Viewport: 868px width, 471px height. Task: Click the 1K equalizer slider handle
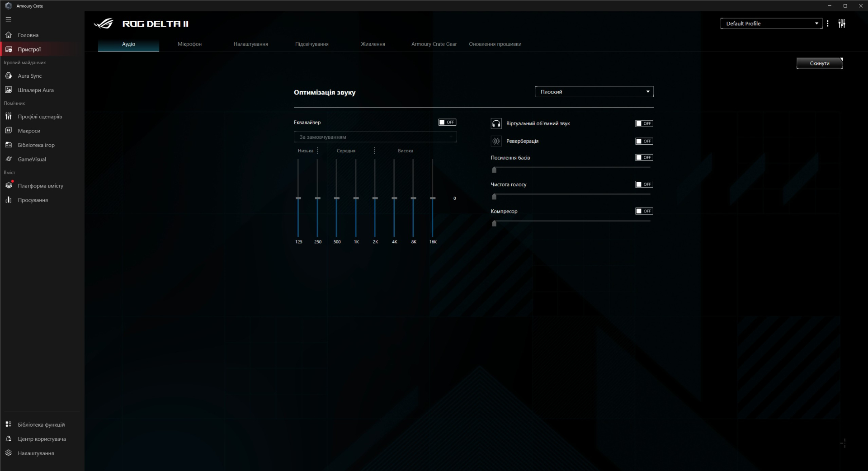356,198
